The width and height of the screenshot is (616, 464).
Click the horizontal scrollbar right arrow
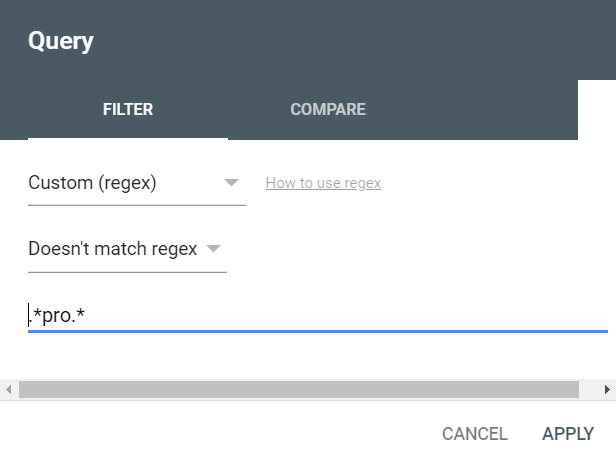point(607,389)
